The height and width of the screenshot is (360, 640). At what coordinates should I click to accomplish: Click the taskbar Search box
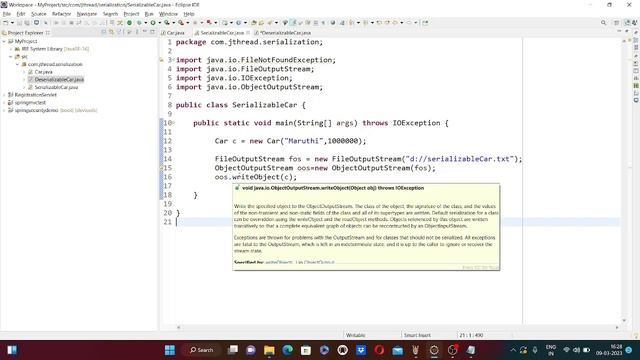[x=202, y=350]
